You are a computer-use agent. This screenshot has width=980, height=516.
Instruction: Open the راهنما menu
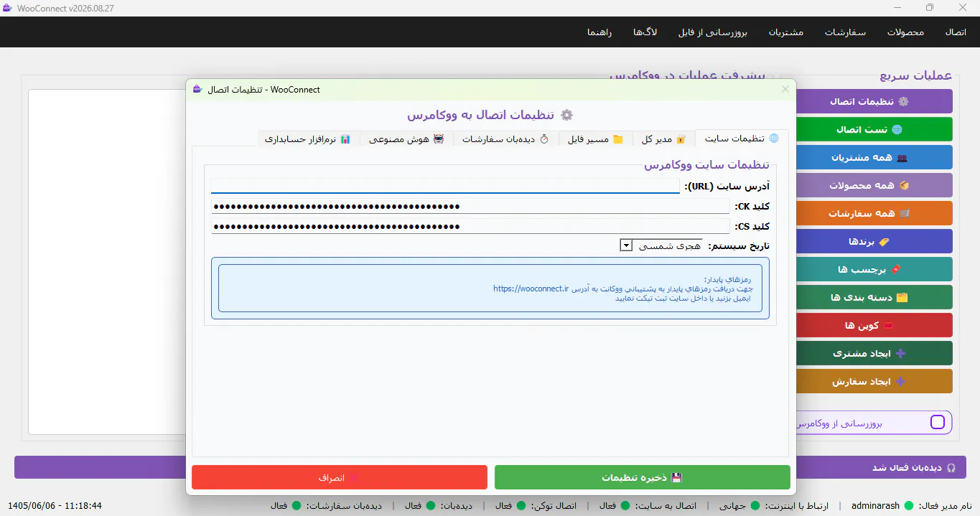point(599,32)
